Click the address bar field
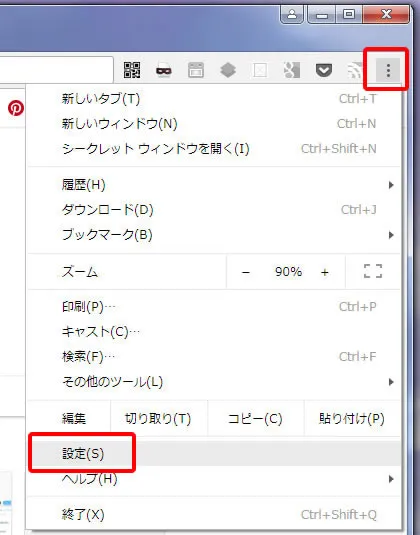 tap(56, 70)
